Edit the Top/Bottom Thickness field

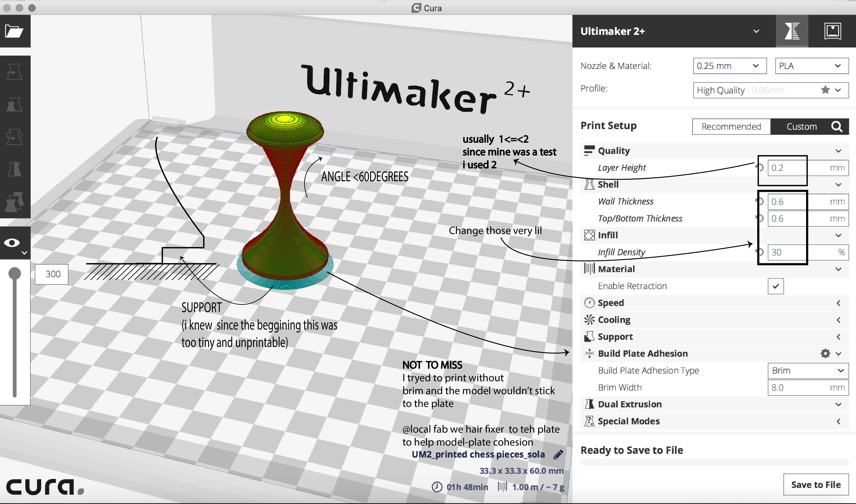808,219
